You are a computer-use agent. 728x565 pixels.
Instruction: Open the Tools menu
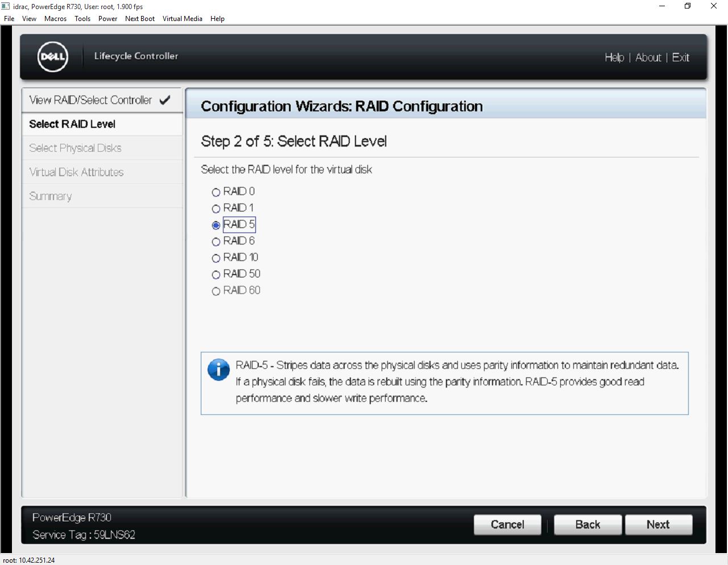(x=82, y=19)
